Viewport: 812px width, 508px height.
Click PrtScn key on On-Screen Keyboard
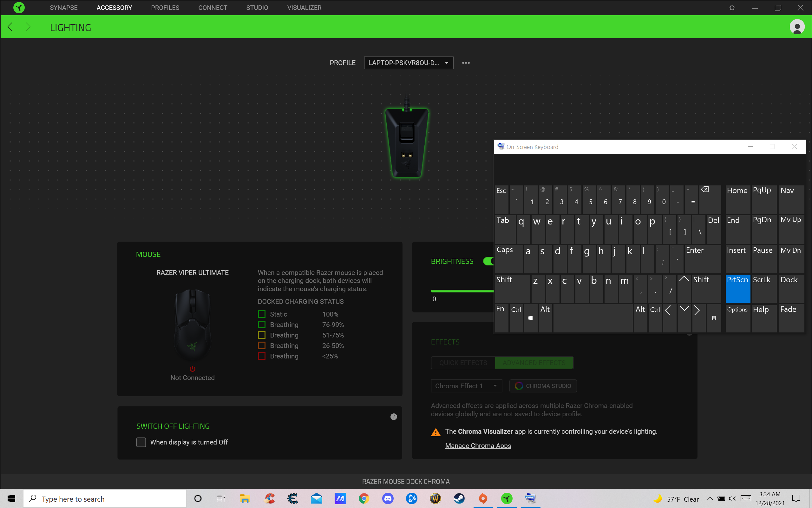[x=737, y=289]
